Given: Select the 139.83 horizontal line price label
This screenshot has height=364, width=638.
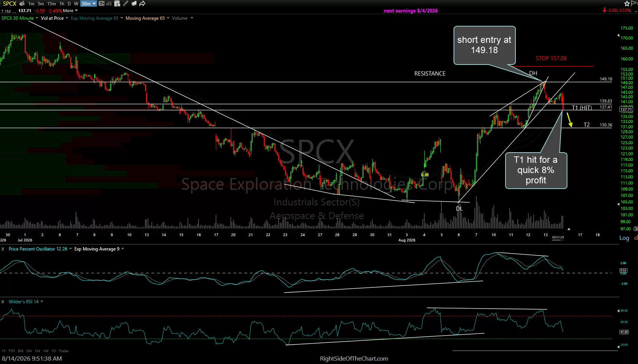Looking at the screenshot, I should pyautogui.click(x=606, y=101).
